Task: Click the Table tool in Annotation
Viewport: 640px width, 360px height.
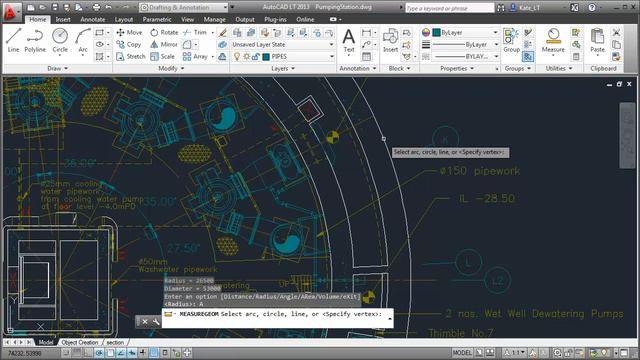Action: [x=366, y=57]
